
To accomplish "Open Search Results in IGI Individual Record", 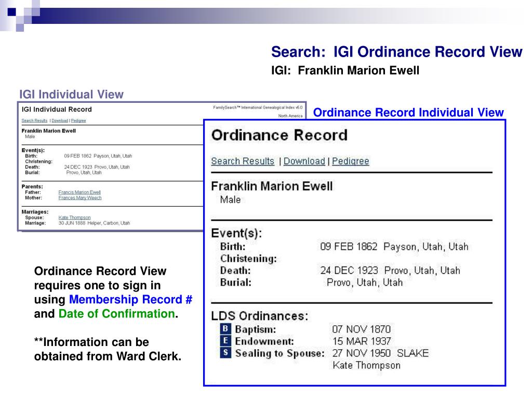I will [x=35, y=121].
